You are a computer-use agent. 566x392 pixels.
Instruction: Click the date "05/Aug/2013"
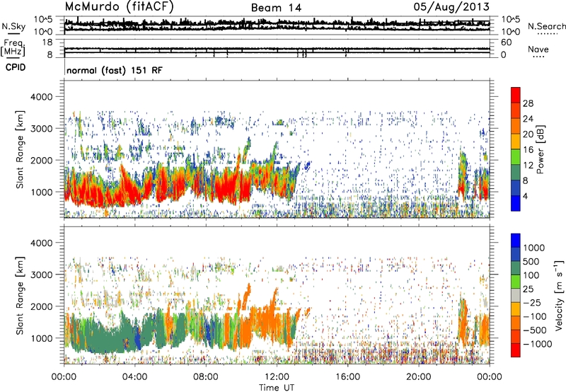tap(451, 7)
